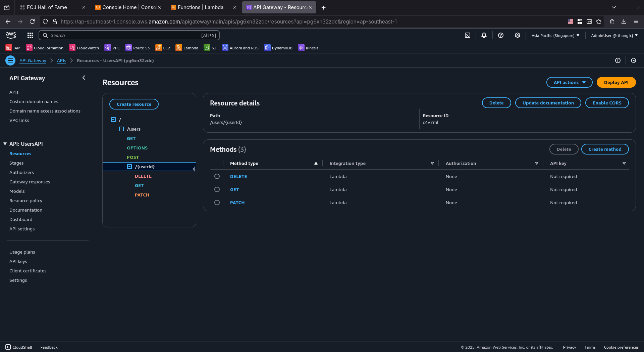This screenshot has width=644, height=352.
Task: Open the Kinesis shortcut
Action: point(308,48)
